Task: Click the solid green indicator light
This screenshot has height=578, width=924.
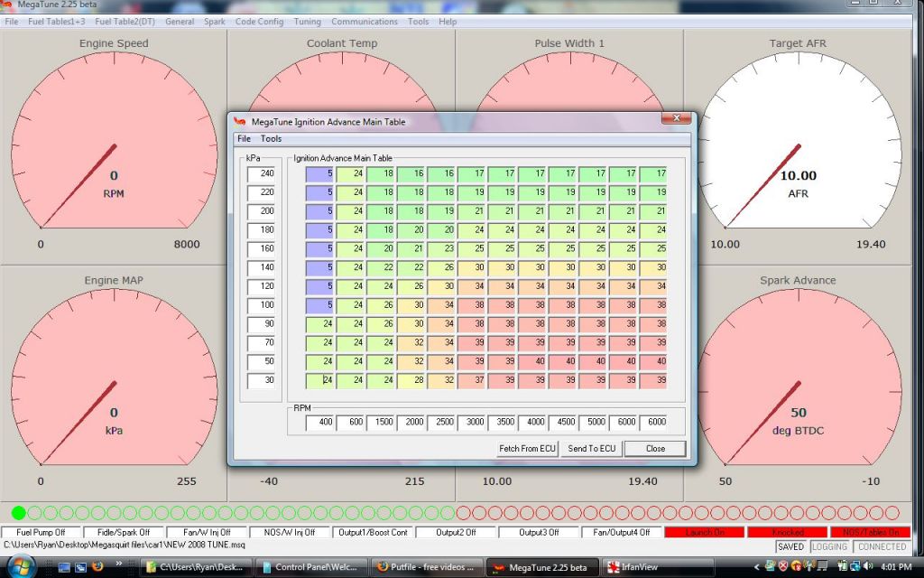Action: [19, 512]
